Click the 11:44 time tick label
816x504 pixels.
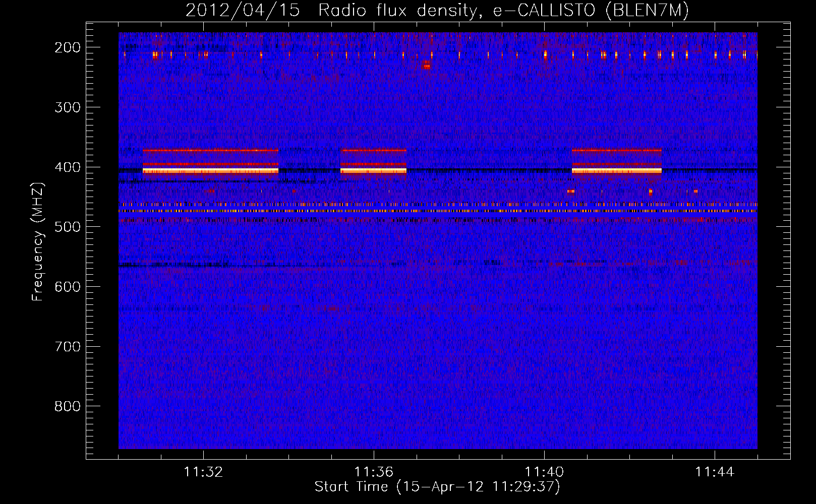pyautogui.click(x=715, y=472)
